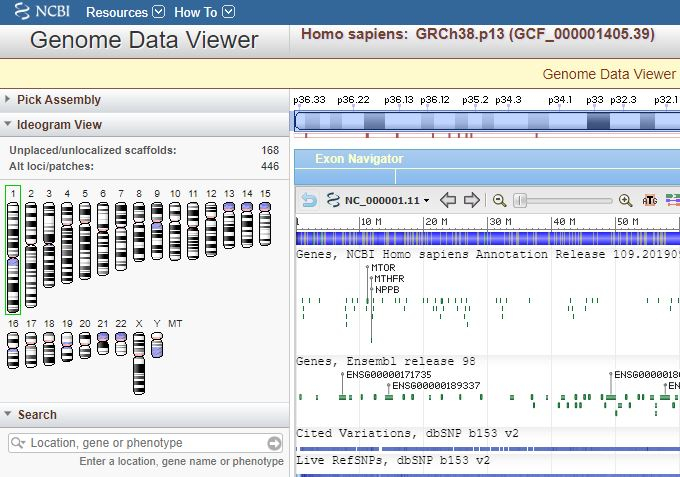This screenshot has width=680, height=477.
Task: Select chromosome 7 ideogram
Action: coord(121,236)
